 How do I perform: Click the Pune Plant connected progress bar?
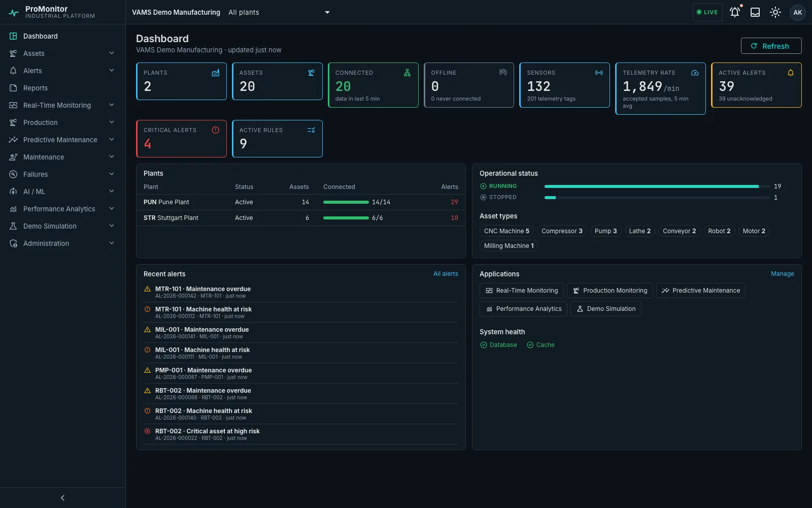coord(346,202)
